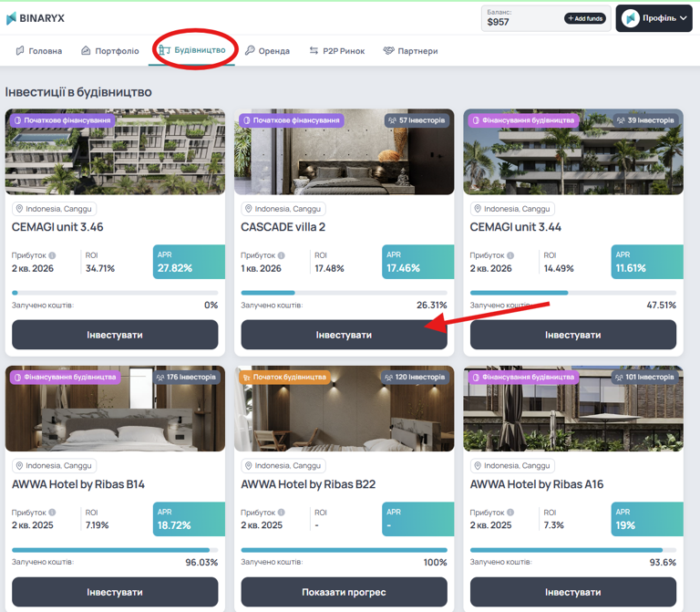The width and height of the screenshot is (700, 612).
Task: Click the info icon next to Прибуток on AWWA Hotel B14
Action: click(52, 513)
